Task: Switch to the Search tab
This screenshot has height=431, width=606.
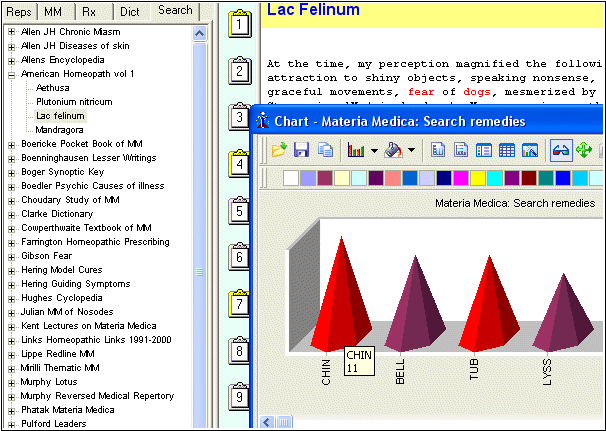Action: pos(175,10)
